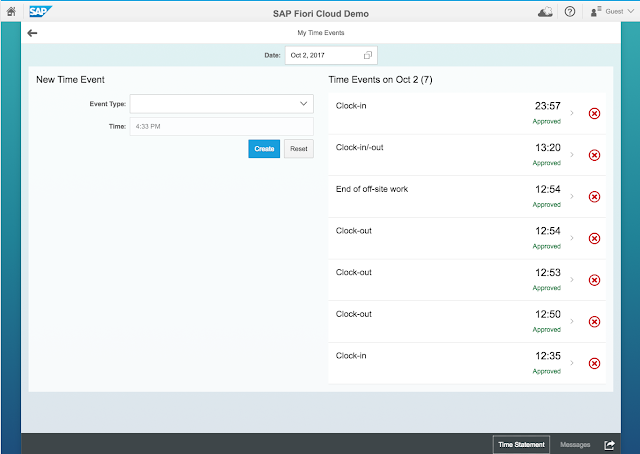Click the Time Events on Oct 2 (7) heading
Image resolution: width=640 pixels, height=454 pixels.
coord(380,80)
